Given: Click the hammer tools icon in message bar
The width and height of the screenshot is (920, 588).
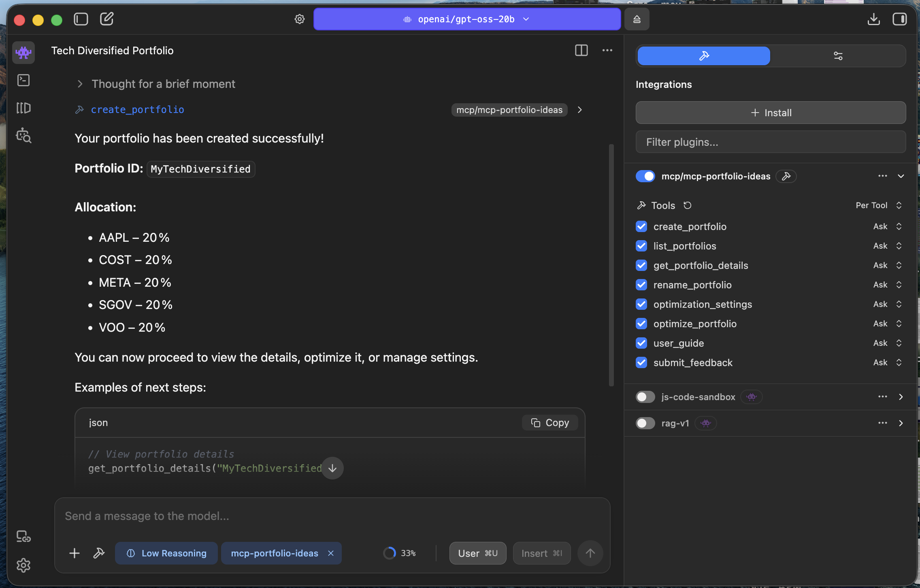Looking at the screenshot, I should [99, 553].
